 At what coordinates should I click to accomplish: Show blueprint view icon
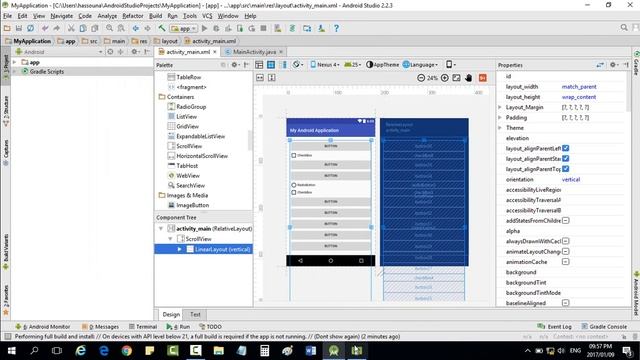tap(271, 65)
